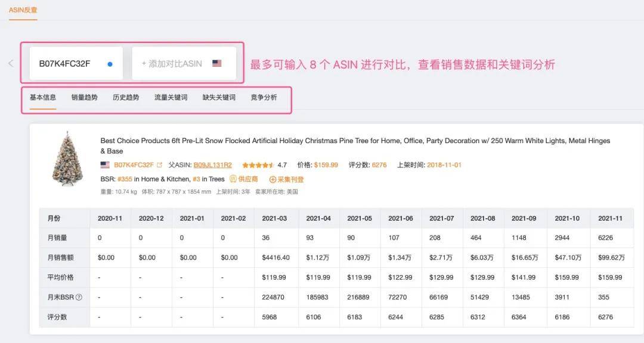
Task: Click the left arrow beside ASIN box
Action: [x=11, y=63]
